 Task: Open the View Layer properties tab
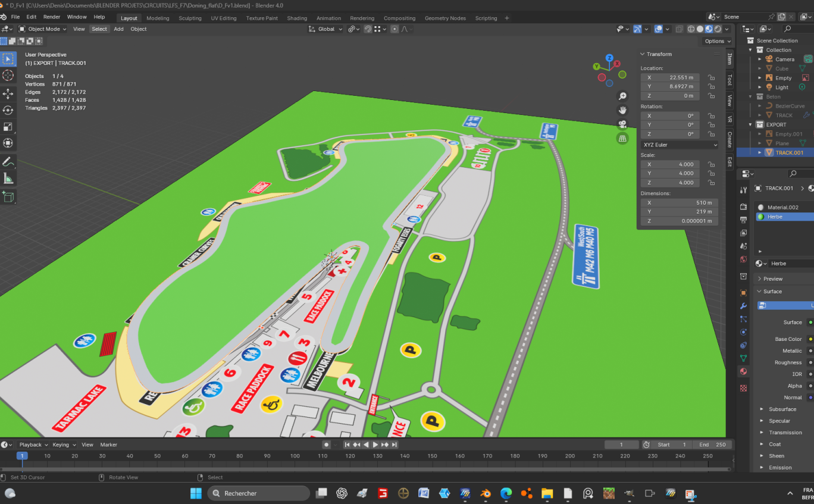click(x=743, y=233)
